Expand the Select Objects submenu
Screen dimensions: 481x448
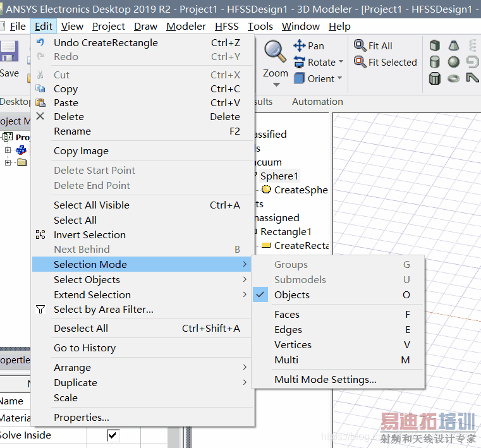coord(143,279)
